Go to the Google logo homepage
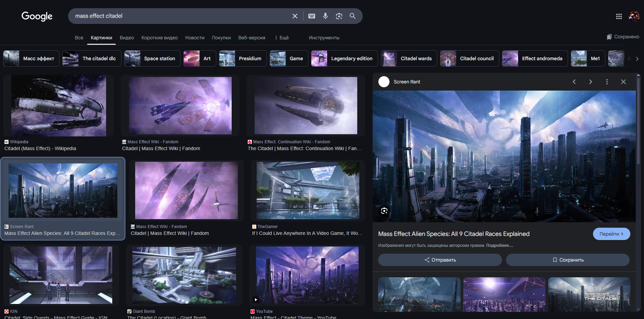This screenshot has height=319, width=644. (x=37, y=16)
